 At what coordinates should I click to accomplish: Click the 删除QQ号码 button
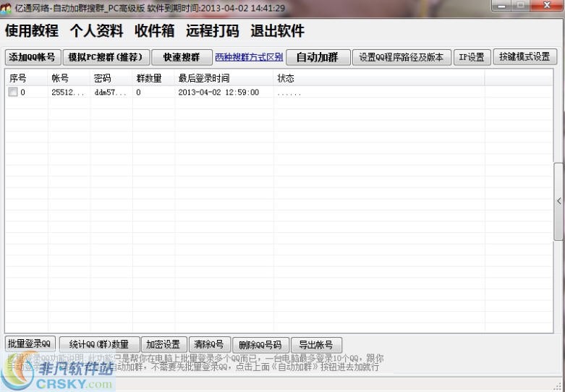point(261,345)
